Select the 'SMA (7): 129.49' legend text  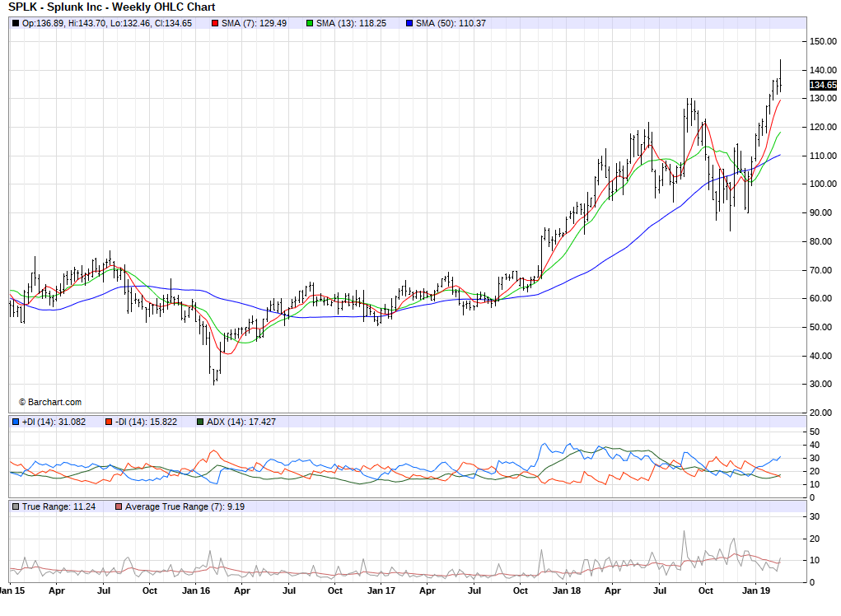click(x=255, y=24)
